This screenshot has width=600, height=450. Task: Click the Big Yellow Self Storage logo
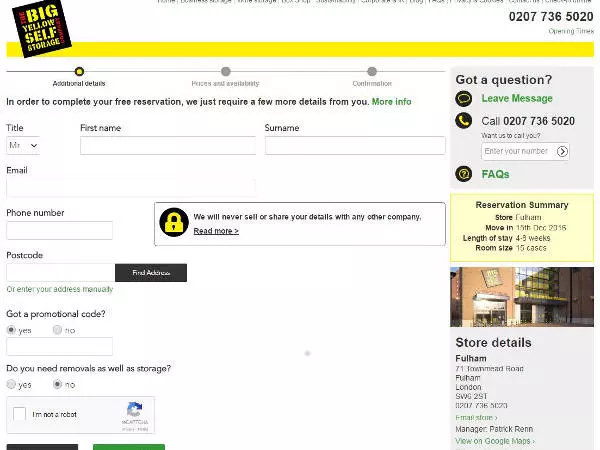43,30
